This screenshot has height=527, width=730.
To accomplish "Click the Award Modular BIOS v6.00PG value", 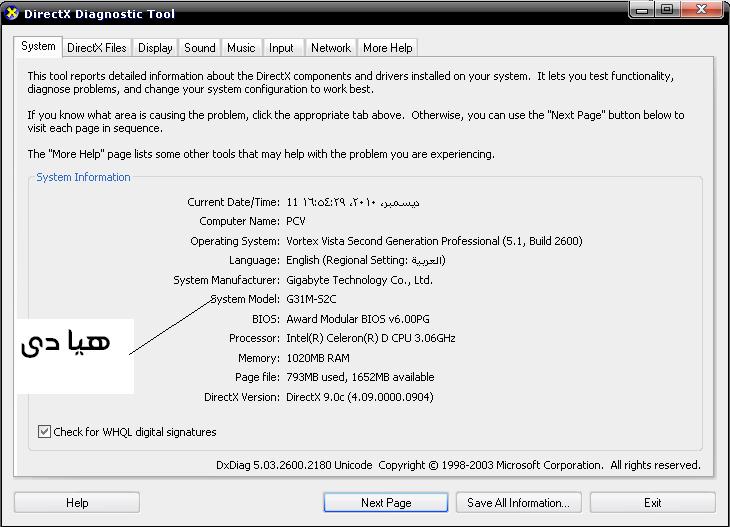I will 358,319.
